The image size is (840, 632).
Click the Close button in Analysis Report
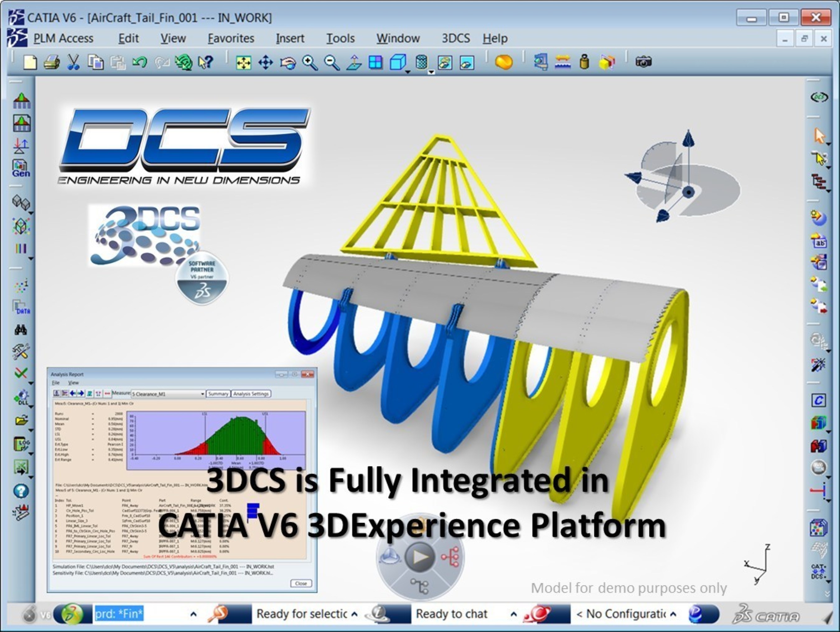[x=301, y=583]
